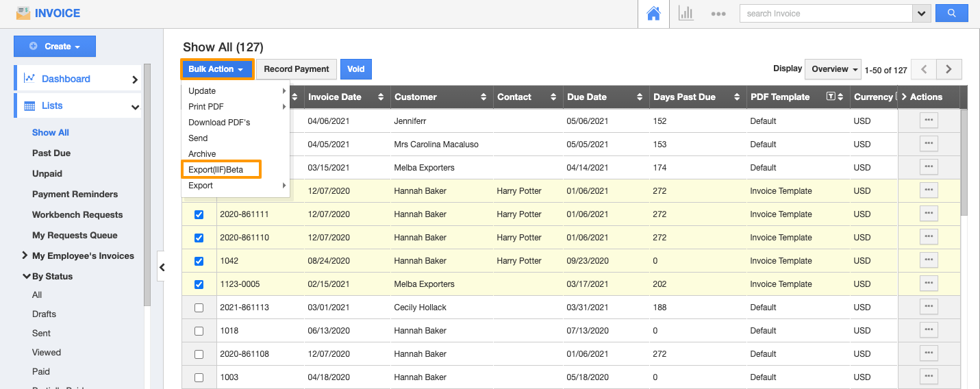Image resolution: width=980 pixels, height=389 pixels.
Task: Open actions menu for Jenniferr invoice row
Action: (x=929, y=121)
